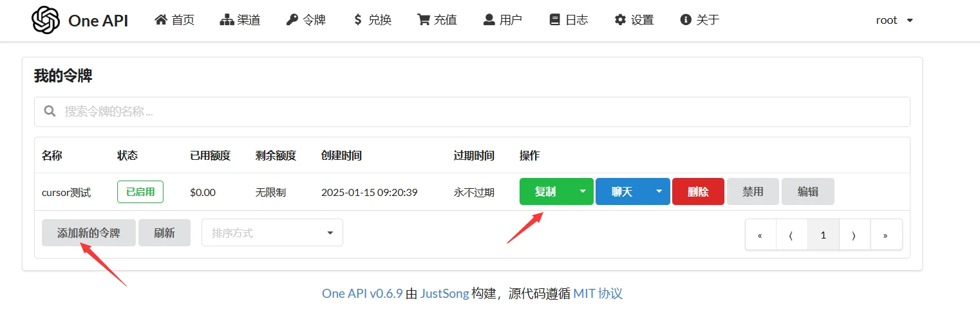Go to previous page ⟨
The image size is (980, 323).
[791, 235]
